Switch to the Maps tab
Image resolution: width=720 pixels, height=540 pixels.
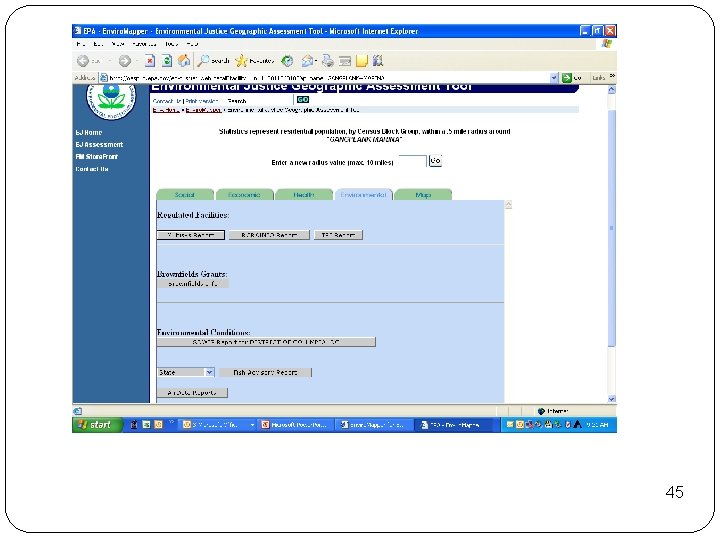coord(423,195)
